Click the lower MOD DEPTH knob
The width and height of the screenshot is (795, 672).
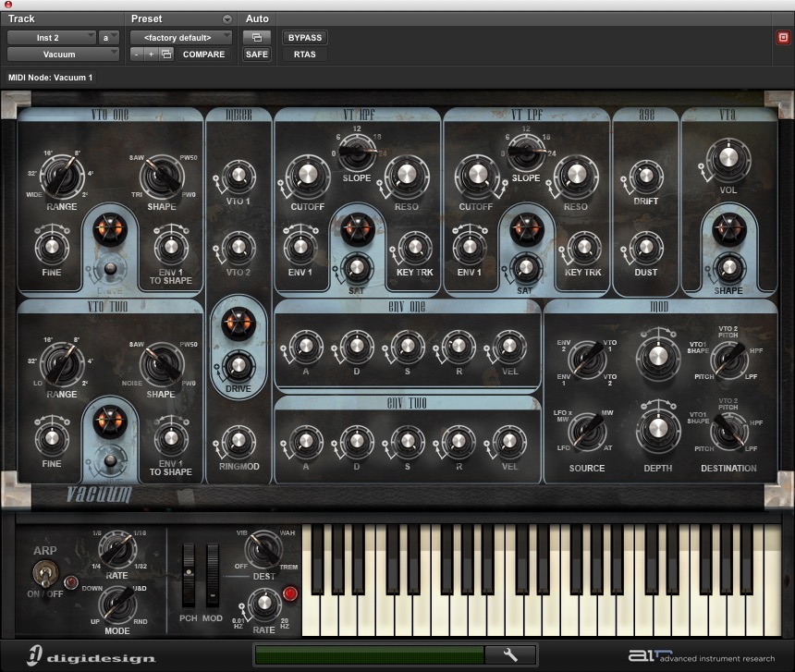[x=657, y=428]
